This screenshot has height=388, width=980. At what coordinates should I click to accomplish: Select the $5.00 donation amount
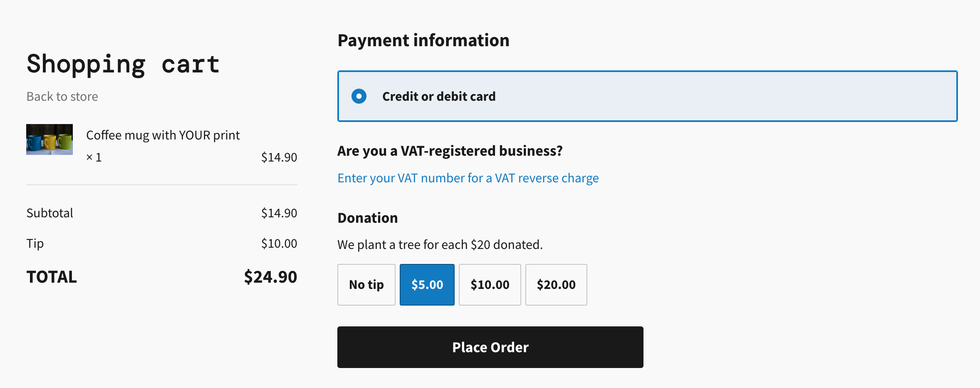(x=427, y=285)
